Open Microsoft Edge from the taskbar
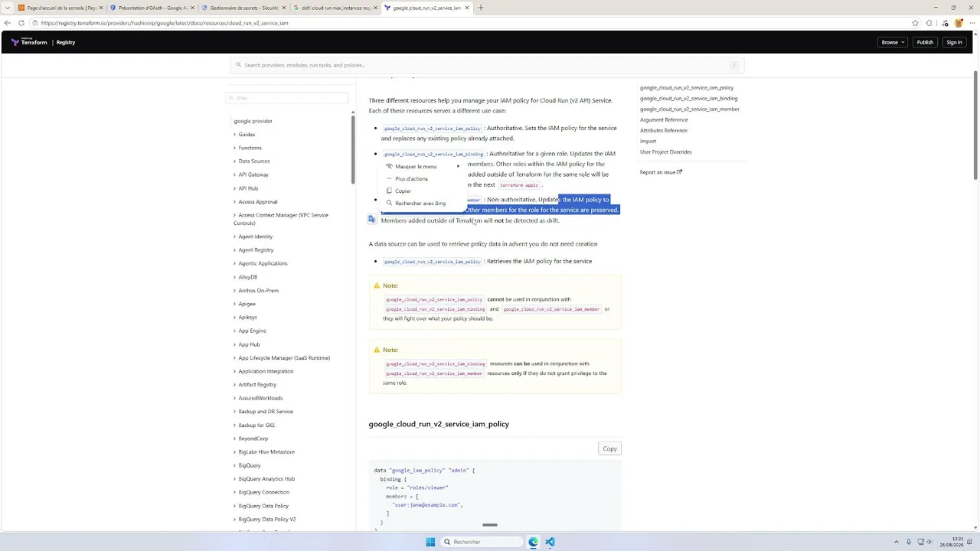The height and width of the screenshot is (551, 980). 534,542
